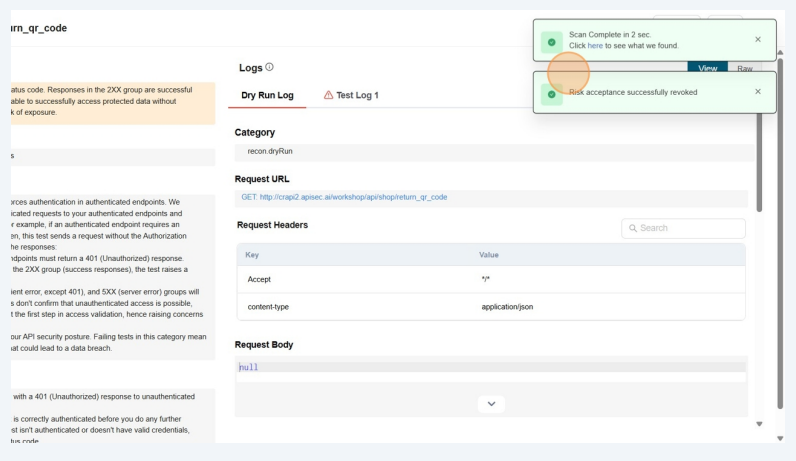Click 'here' link in scan notification
The width and height of the screenshot is (796, 461).
coord(595,46)
